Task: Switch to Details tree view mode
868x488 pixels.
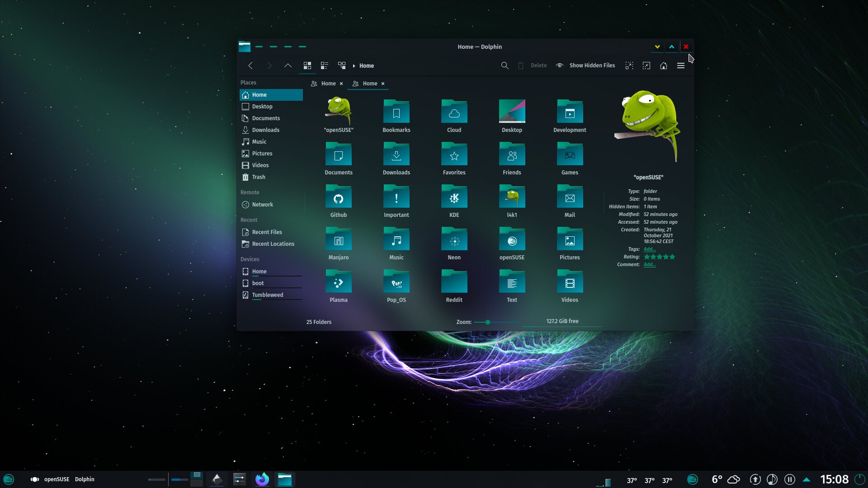Action: pyautogui.click(x=342, y=66)
